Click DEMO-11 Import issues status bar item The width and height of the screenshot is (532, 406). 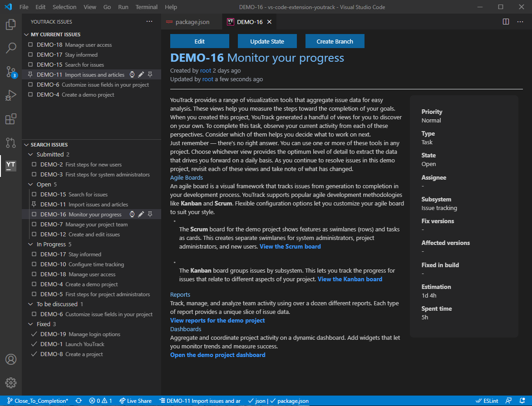(200, 401)
